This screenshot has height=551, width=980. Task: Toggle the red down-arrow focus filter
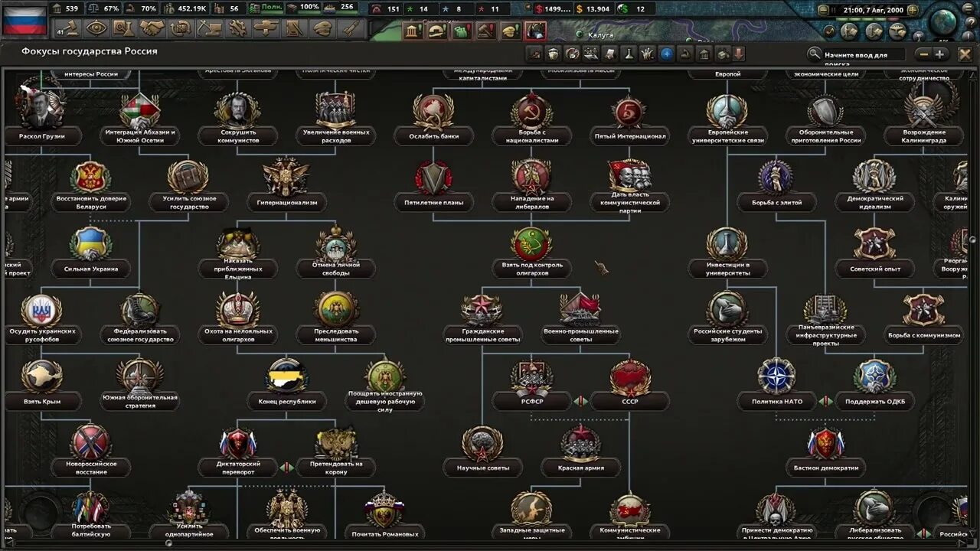click(x=738, y=54)
